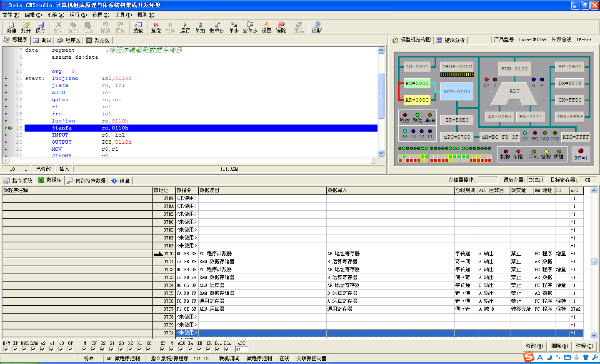Image resolution: width=600 pixels, height=364 pixels.
Task: Click the 打开 (Open) toolbar icon
Action: (x=26, y=27)
